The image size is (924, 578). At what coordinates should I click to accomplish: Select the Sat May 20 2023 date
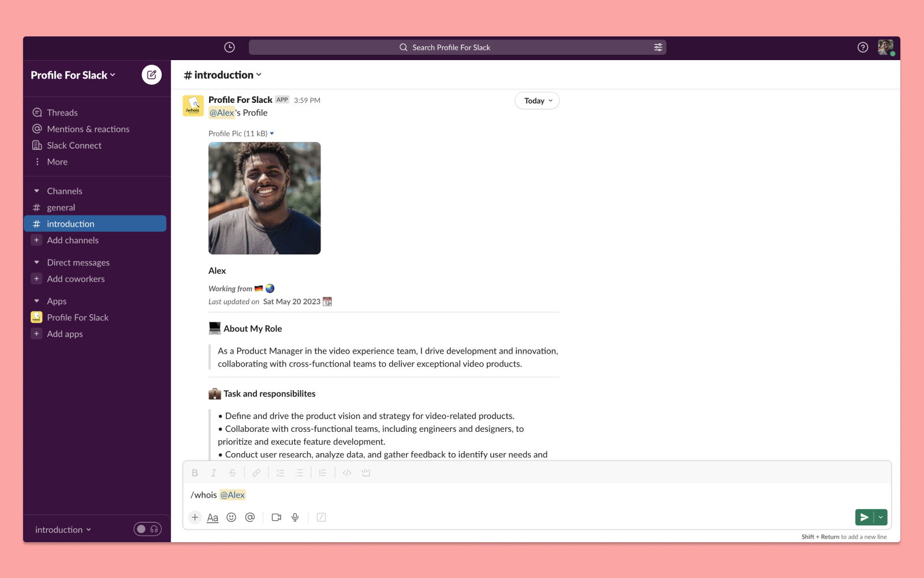tap(292, 302)
